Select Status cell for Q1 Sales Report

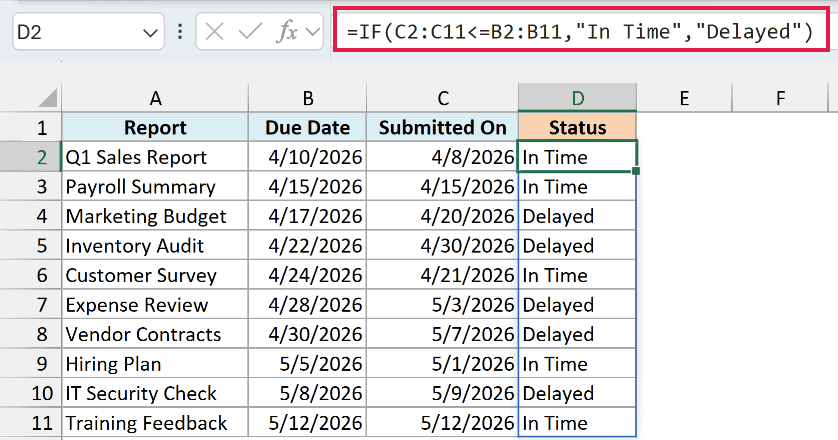577,157
